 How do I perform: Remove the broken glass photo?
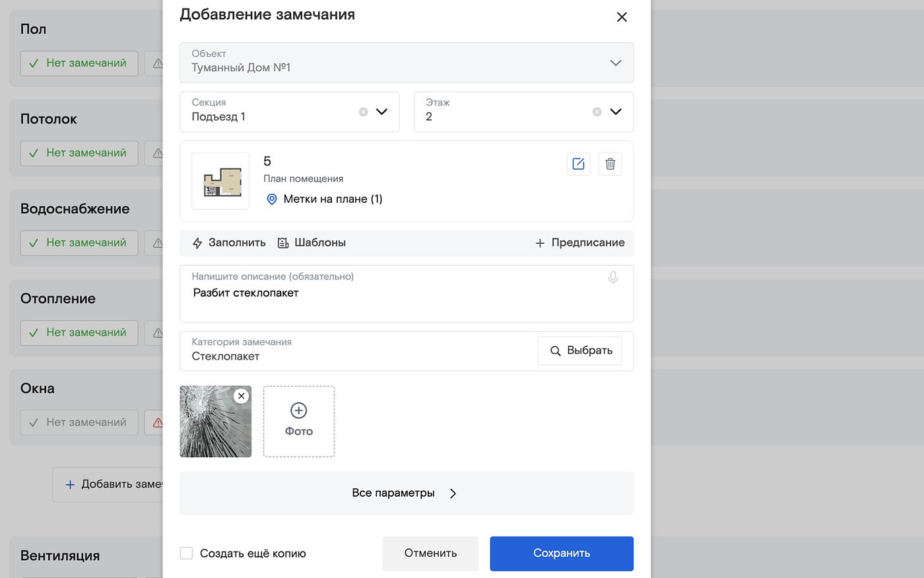click(242, 396)
